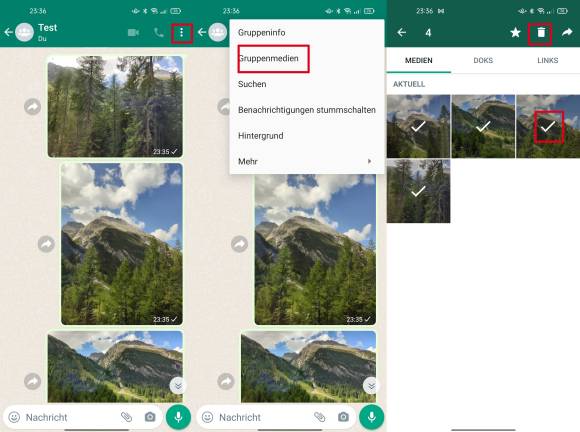This screenshot has width=580, height=432.
Task: Attach a file in the middle screen
Action: click(320, 417)
